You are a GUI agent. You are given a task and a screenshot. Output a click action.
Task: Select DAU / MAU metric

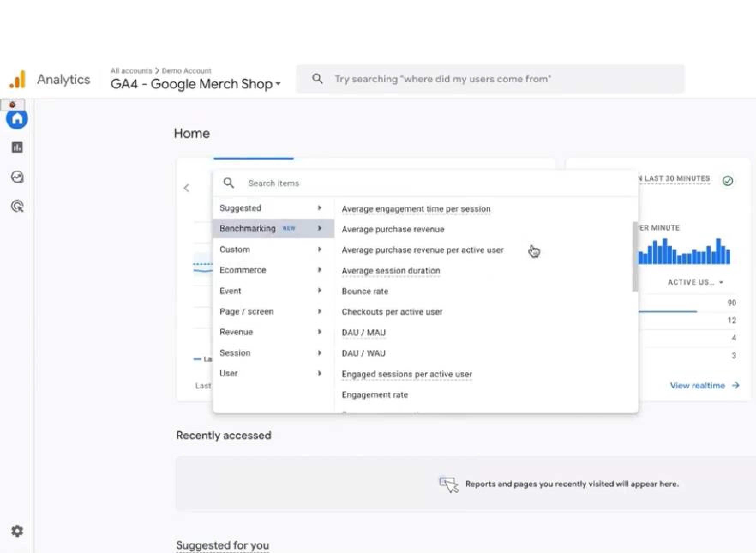(363, 333)
